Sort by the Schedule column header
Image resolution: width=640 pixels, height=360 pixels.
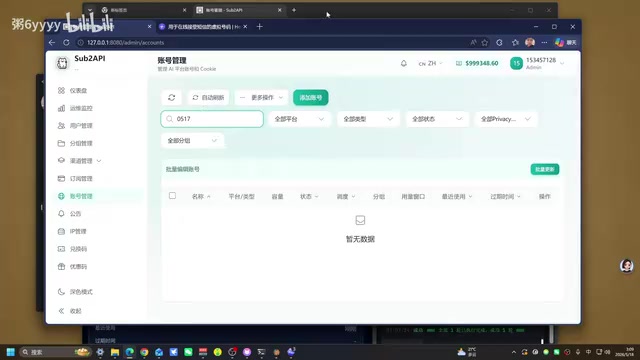click(x=346, y=196)
